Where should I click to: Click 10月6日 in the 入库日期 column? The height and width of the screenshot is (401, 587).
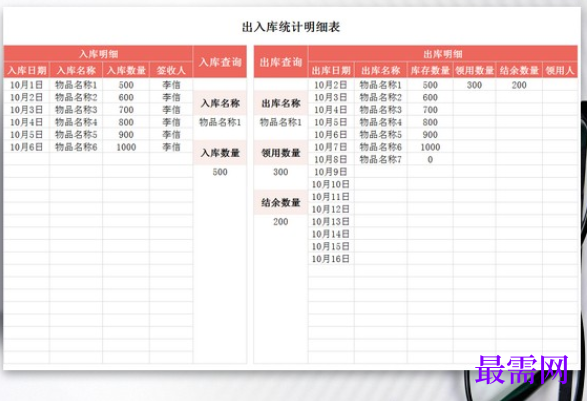coord(26,147)
